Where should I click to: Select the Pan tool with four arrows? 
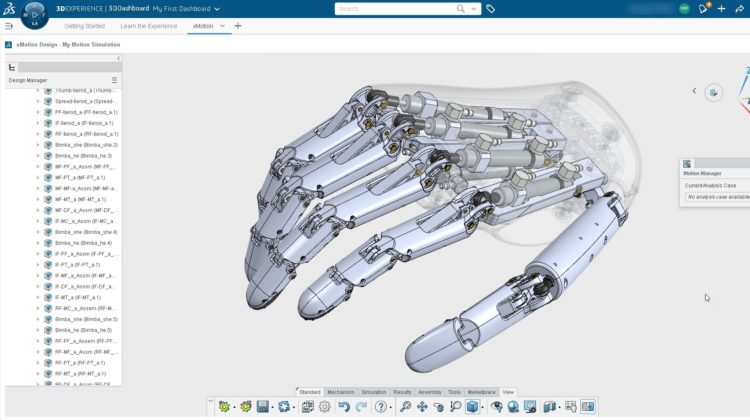(422, 407)
